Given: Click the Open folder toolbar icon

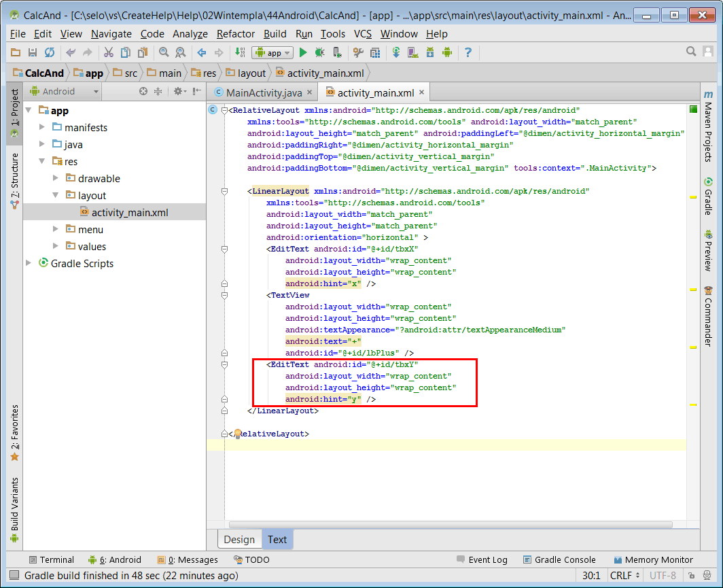Looking at the screenshot, I should 16,52.
